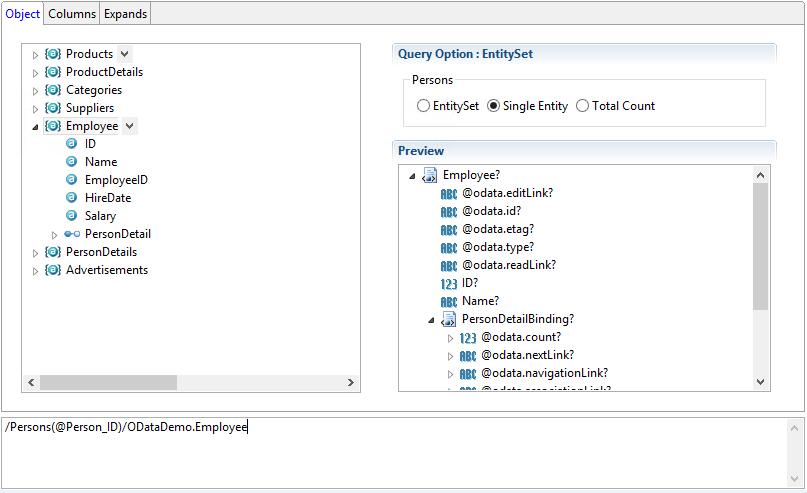The height and width of the screenshot is (493, 807).
Task: Click the Employee? node icon in Preview
Action: click(x=429, y=176)
